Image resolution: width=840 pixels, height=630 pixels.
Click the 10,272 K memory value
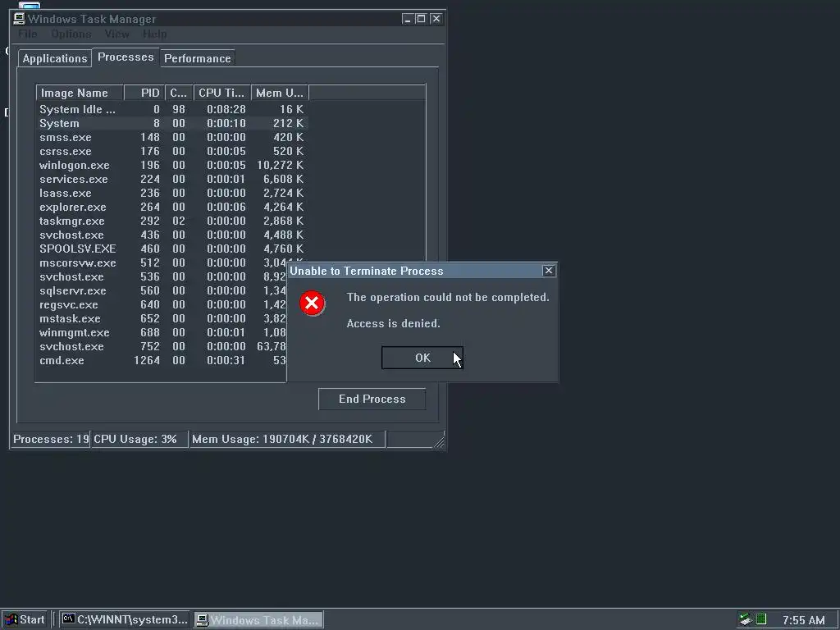point(280,165)
